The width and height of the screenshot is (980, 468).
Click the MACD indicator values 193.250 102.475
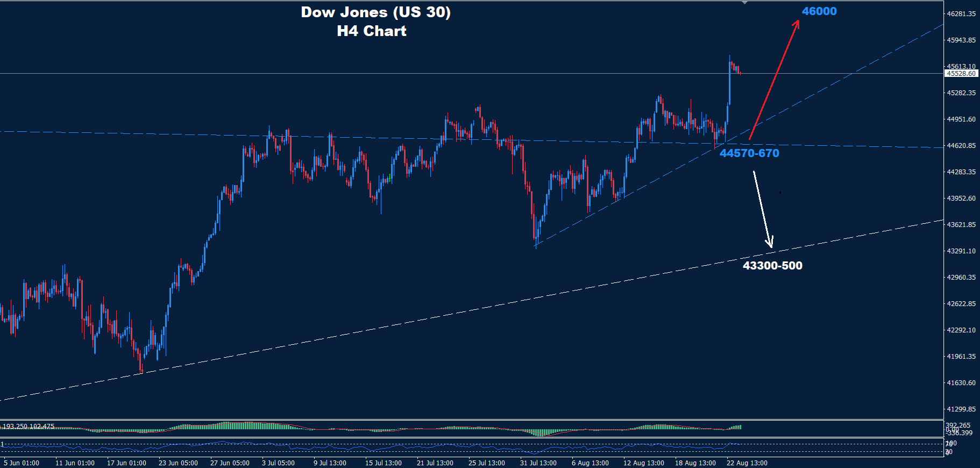28,427
